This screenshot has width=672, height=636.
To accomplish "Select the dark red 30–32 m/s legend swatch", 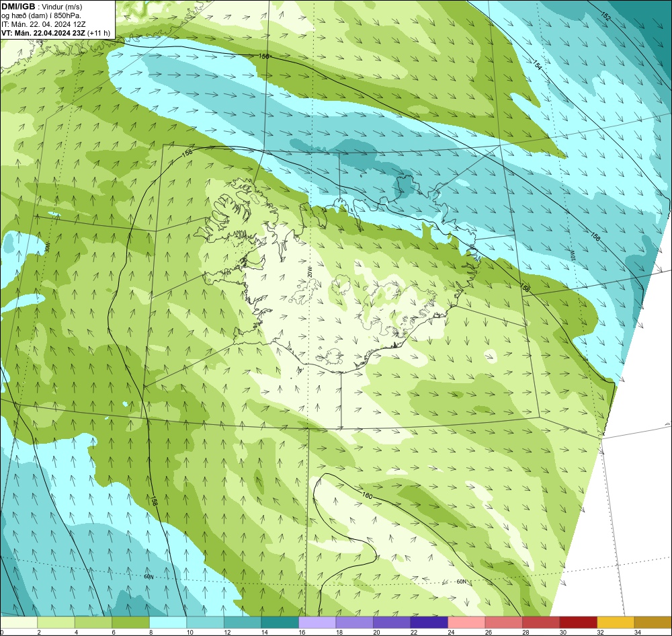I will [x=578, y=622].
